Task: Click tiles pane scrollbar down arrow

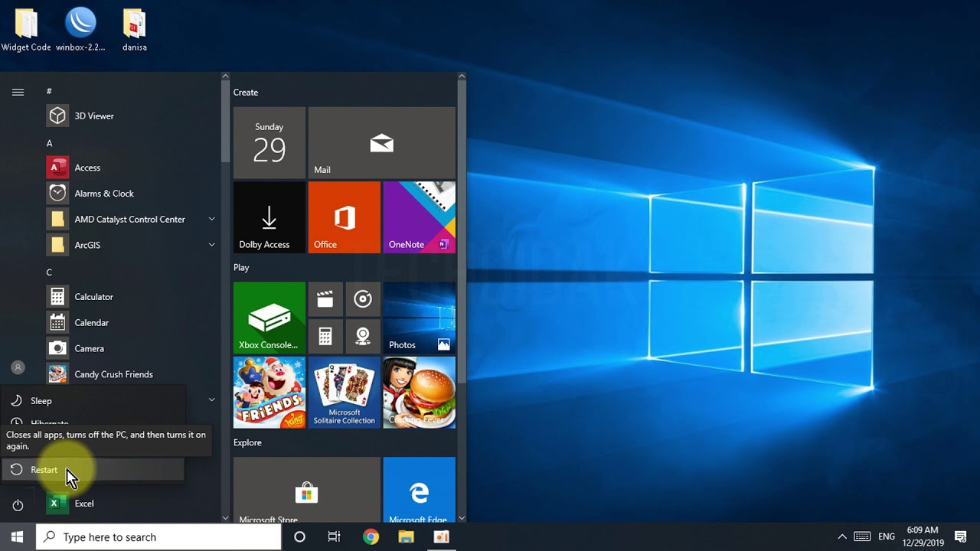Action: click(x=462, y=518)
